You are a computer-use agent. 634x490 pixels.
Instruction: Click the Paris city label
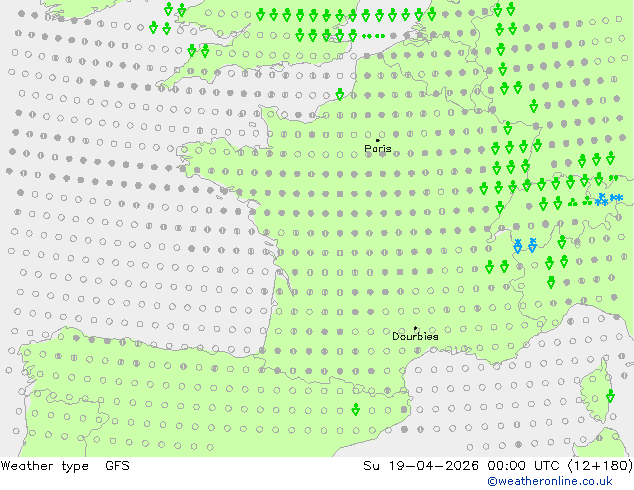(x=378, y=149)
